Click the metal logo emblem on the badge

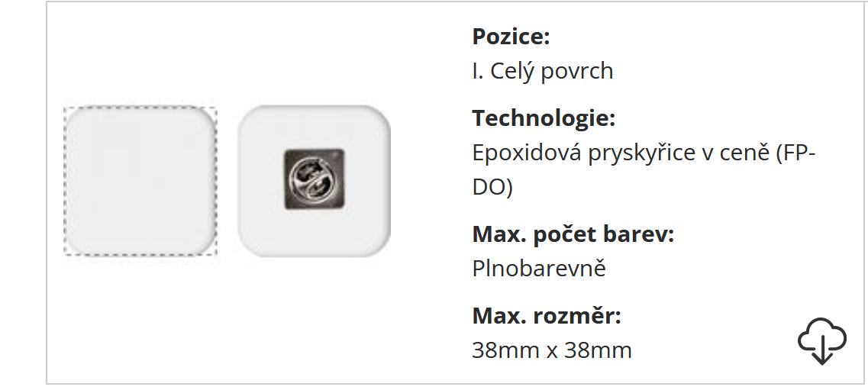coord(314,180)
